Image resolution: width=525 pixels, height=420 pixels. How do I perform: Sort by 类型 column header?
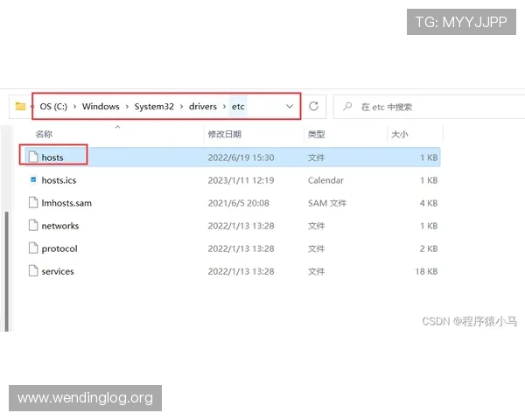[316, 134]
